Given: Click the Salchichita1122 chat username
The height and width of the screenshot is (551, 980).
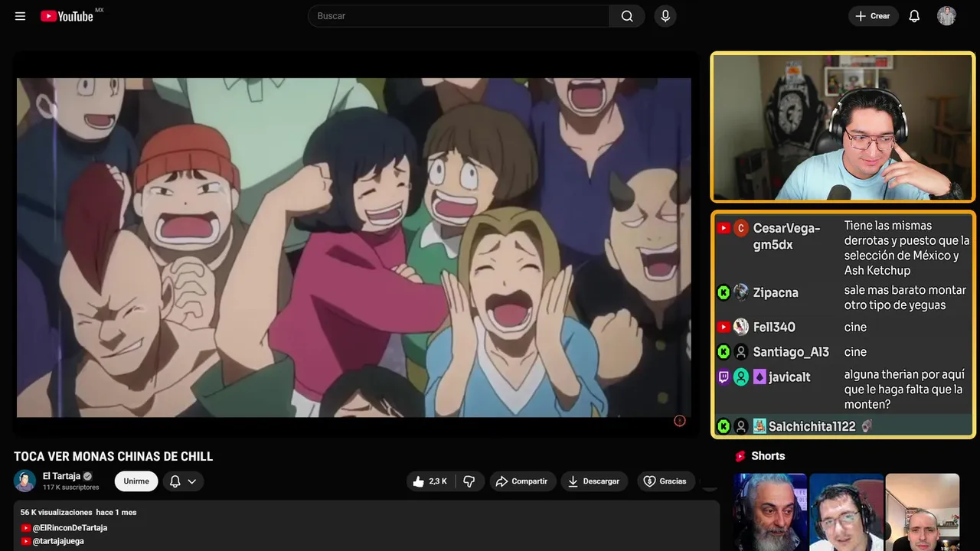Looking at the screenshot, I should [812, 426].
